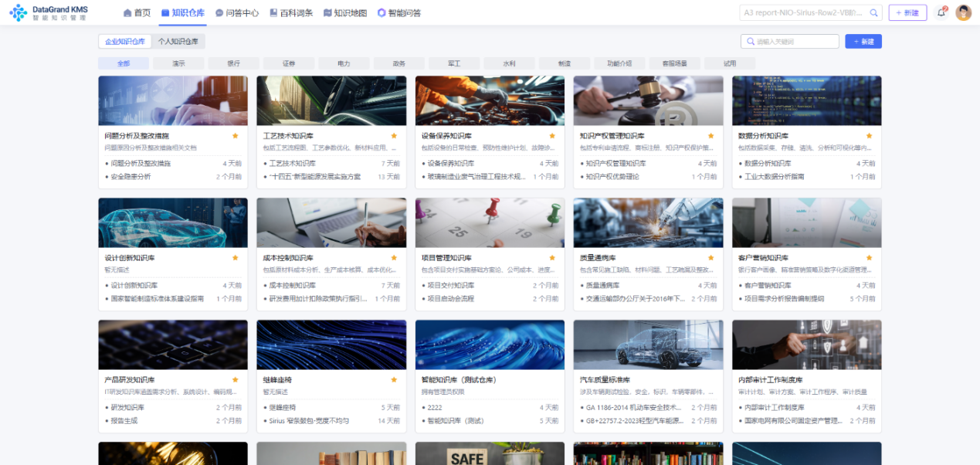
Task: Click the outlined 新建 button in the top bar
Action: [907, 13]
